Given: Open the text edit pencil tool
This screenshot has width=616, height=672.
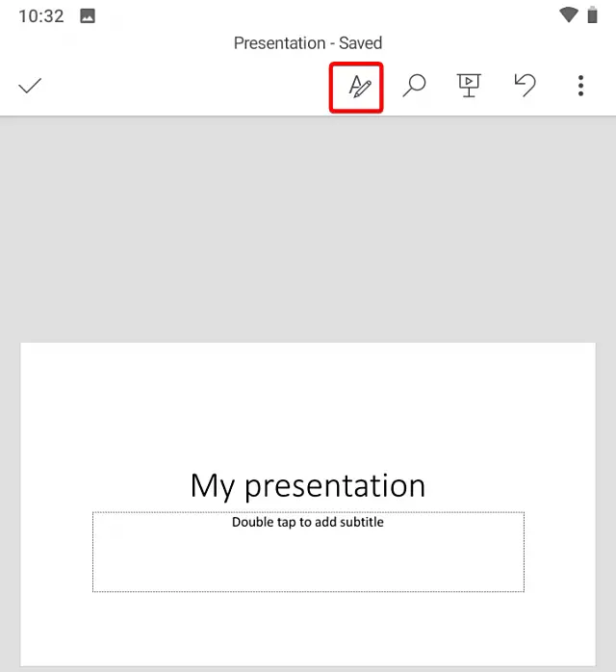Looking at the screenshot, I should click(x=359, y=86).
